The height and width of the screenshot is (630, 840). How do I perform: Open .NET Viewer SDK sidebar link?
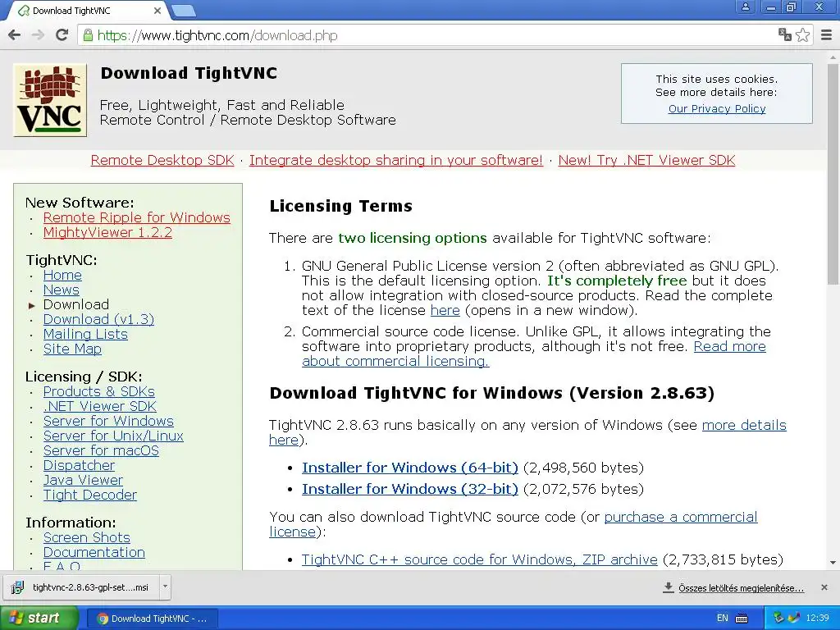pyautogui.click(x=99, y=407)
